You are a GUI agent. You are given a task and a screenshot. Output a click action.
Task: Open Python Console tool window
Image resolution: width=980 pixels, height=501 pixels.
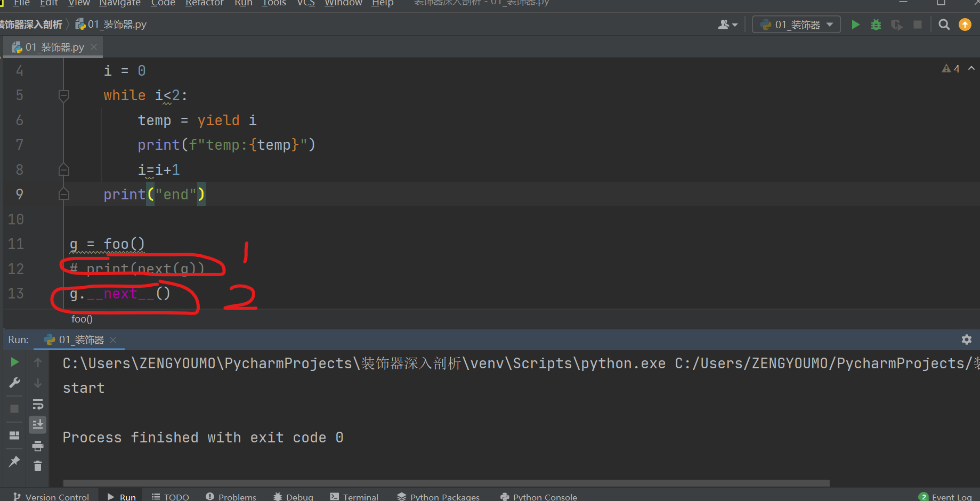(x=539, y=497)
